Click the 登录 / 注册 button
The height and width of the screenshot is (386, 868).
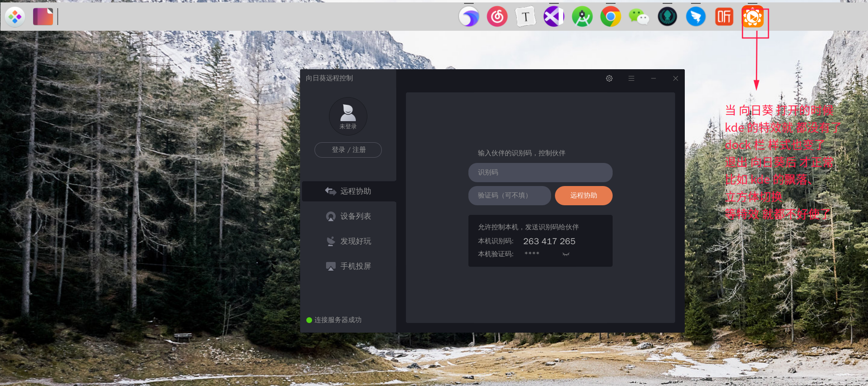348,150
